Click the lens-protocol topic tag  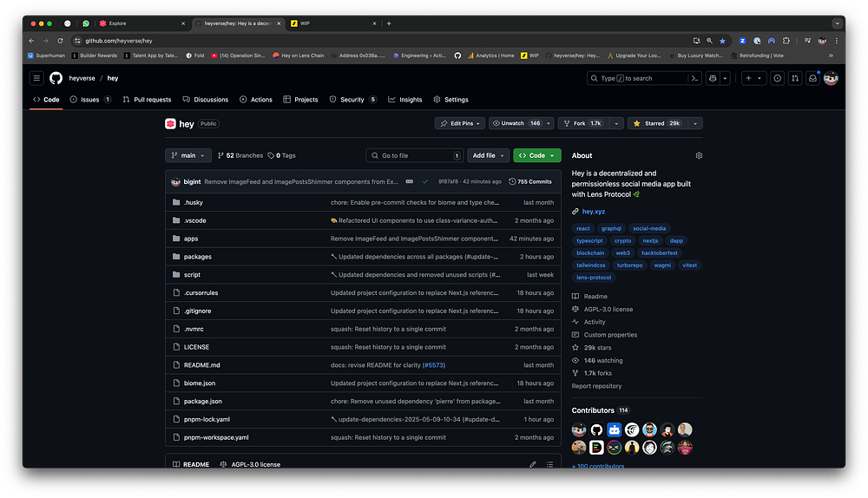(x=594, y=278)
